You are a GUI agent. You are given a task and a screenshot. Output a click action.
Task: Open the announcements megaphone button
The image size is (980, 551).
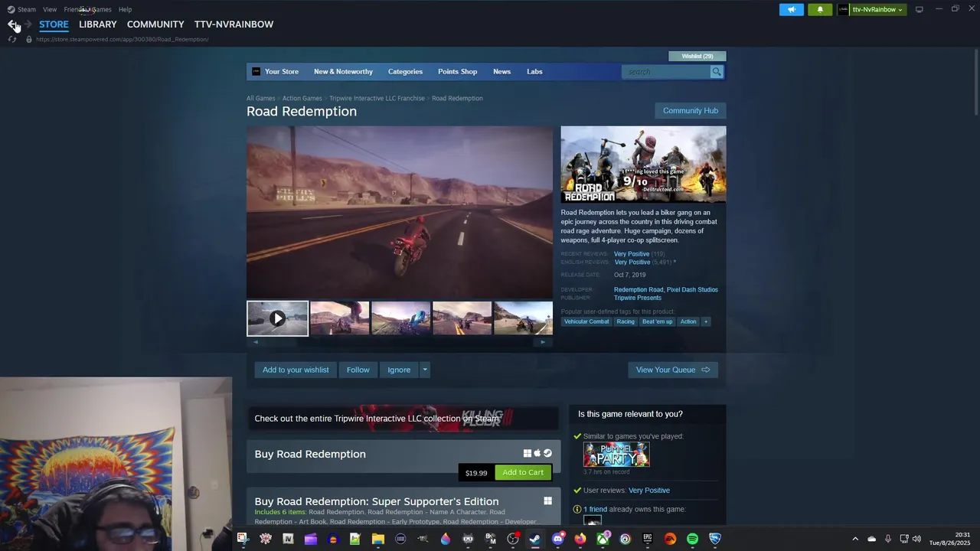[792, 9]
